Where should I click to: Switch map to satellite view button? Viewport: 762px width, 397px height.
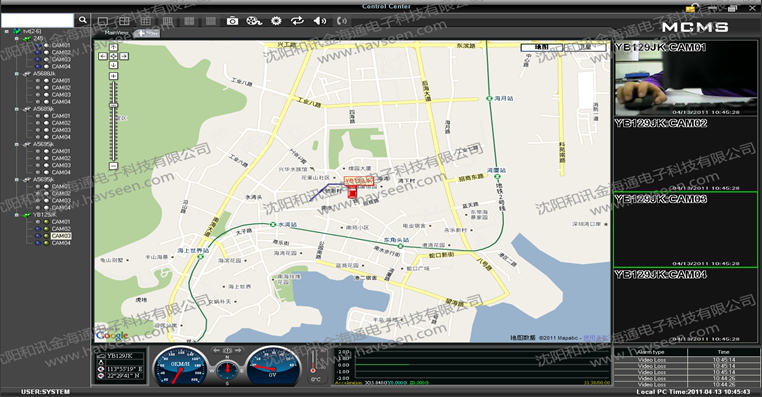tap(585, 47)
